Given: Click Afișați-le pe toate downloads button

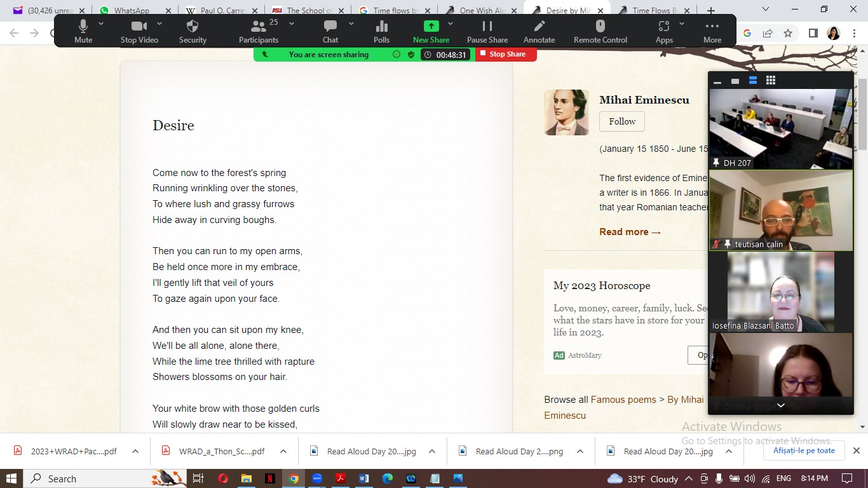Looking at the screenshot, I should click(x=804, y=451).
